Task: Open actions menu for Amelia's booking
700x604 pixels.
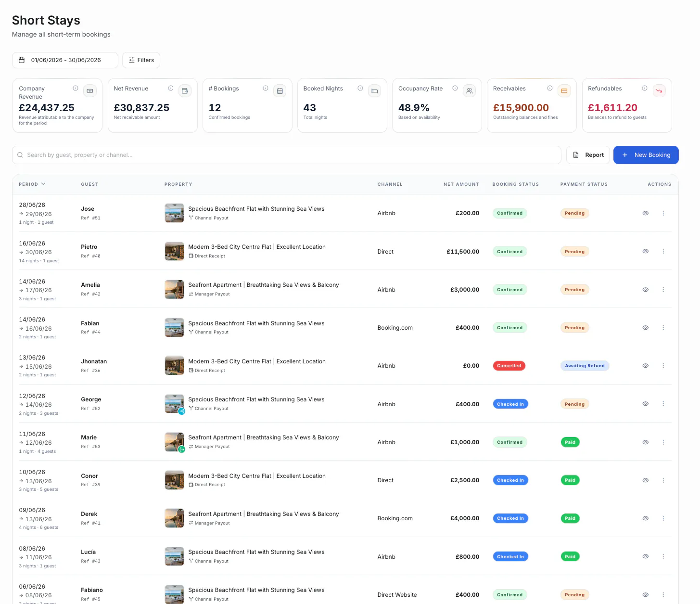Action: click(663, 290)
